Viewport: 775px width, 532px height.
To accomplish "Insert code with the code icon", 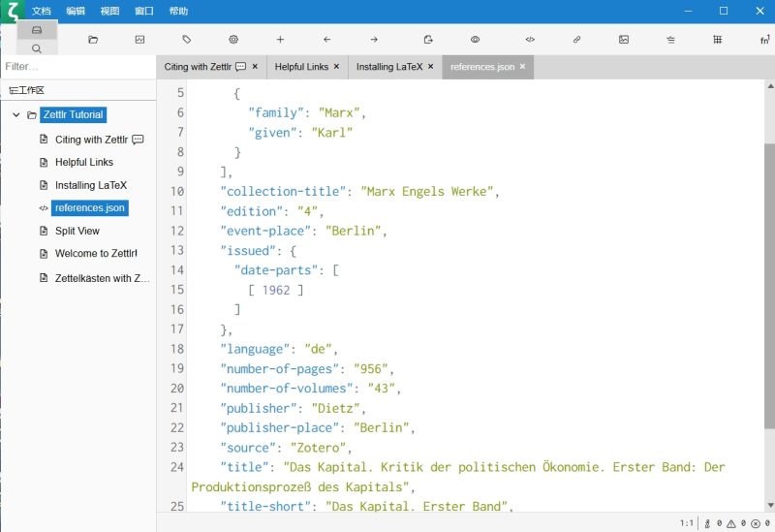I will pos(530,40).
